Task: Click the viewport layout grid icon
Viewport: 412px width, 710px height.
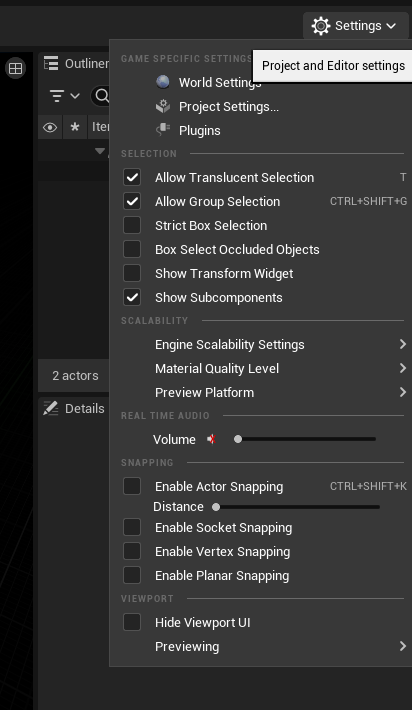Action: [15, 68]
